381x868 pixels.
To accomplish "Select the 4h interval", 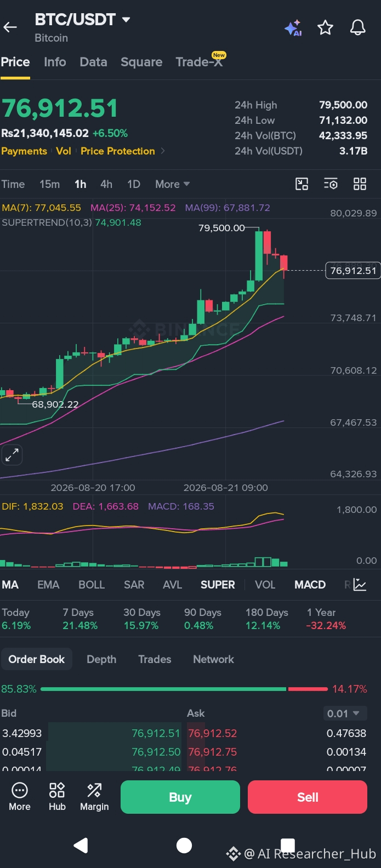I will point(106,184).
